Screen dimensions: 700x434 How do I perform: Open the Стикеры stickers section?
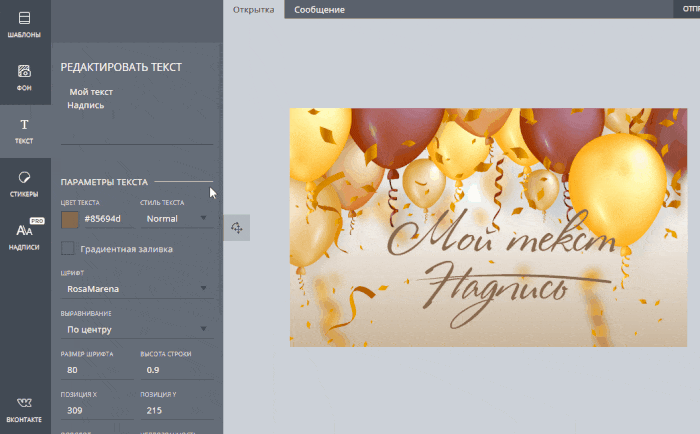click(25, 184)
